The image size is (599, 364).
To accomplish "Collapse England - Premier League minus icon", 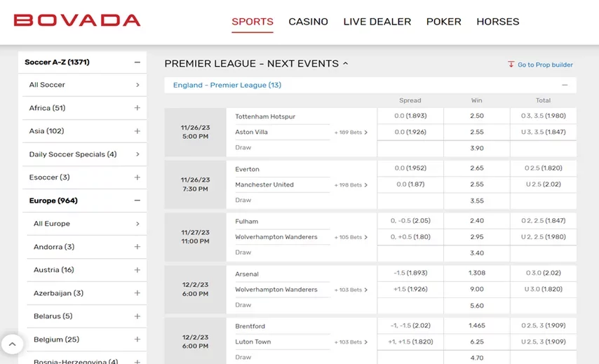I will [565, 85].
